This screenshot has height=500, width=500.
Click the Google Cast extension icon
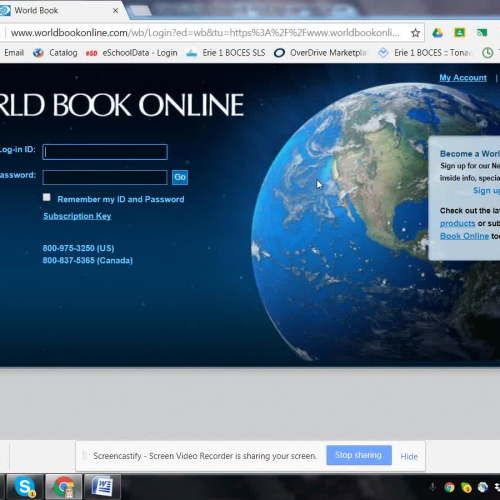482,33
